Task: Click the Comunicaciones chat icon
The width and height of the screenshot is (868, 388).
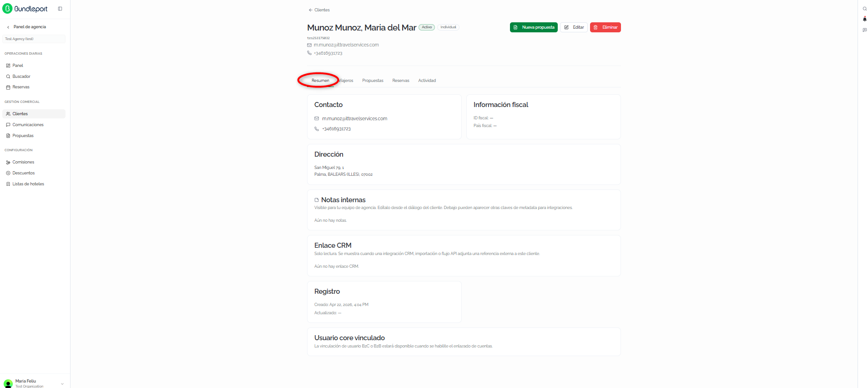Action: pos(8,125)
